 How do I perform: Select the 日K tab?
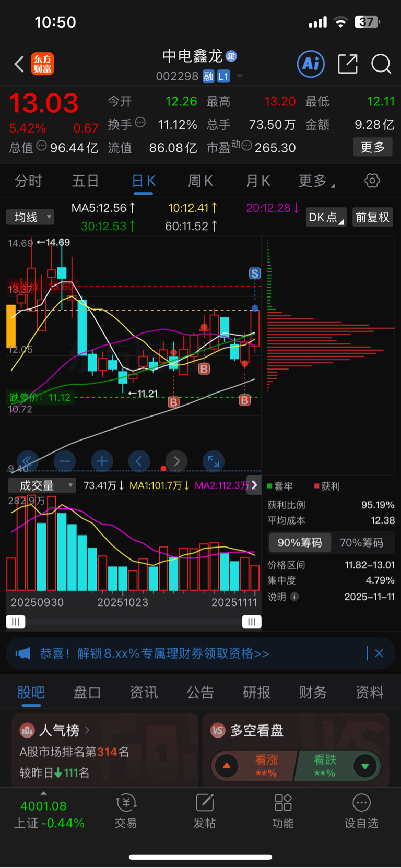[x=144, y=181]
